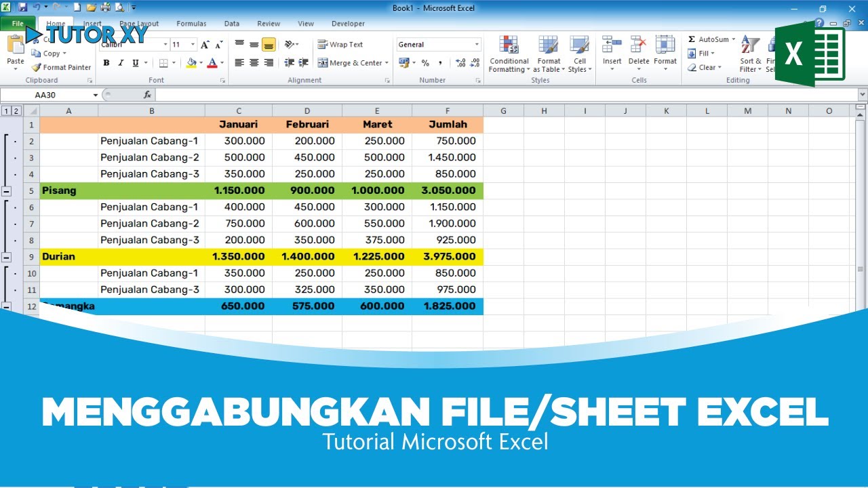Click Format Painter

pyautogui.click(x=61, y=68)
